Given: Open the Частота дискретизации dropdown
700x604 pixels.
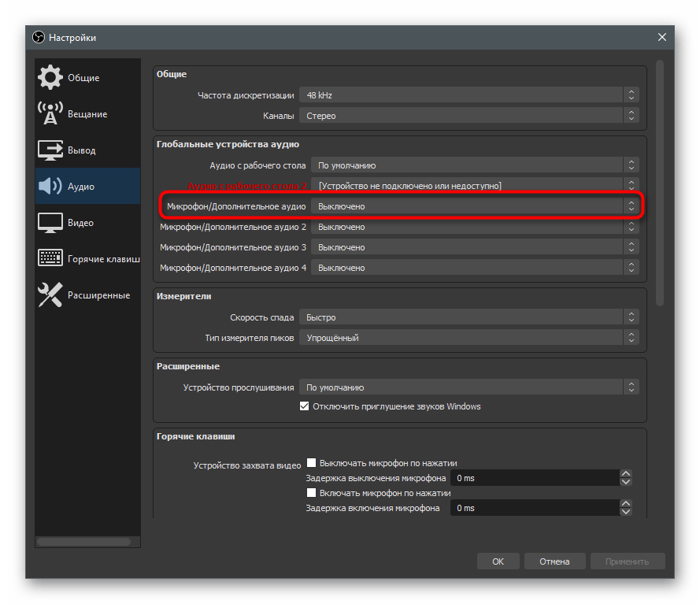Looking at the screenshot, I should [x=469, y=95].
